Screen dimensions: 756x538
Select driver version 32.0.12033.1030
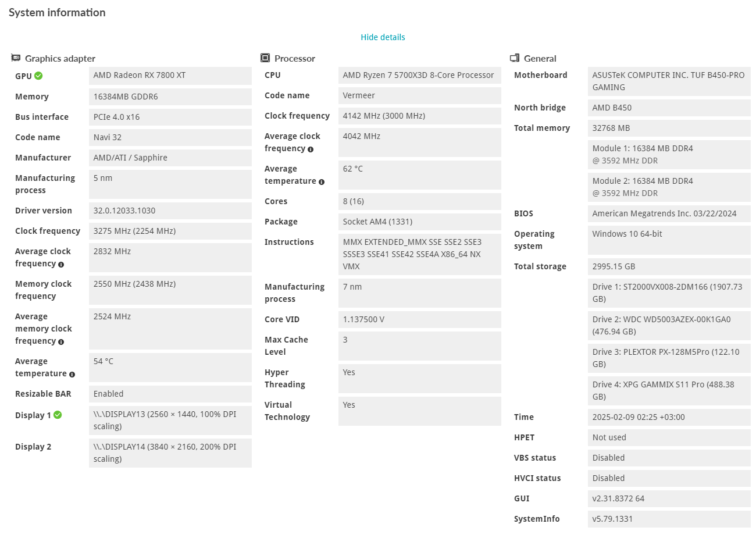170,211
